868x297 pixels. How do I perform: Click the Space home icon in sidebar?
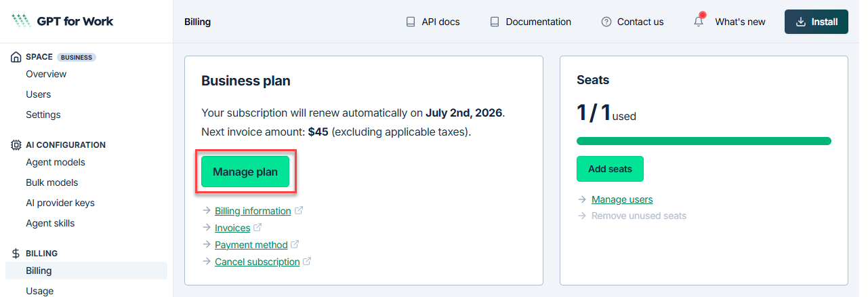click(16, 57)
